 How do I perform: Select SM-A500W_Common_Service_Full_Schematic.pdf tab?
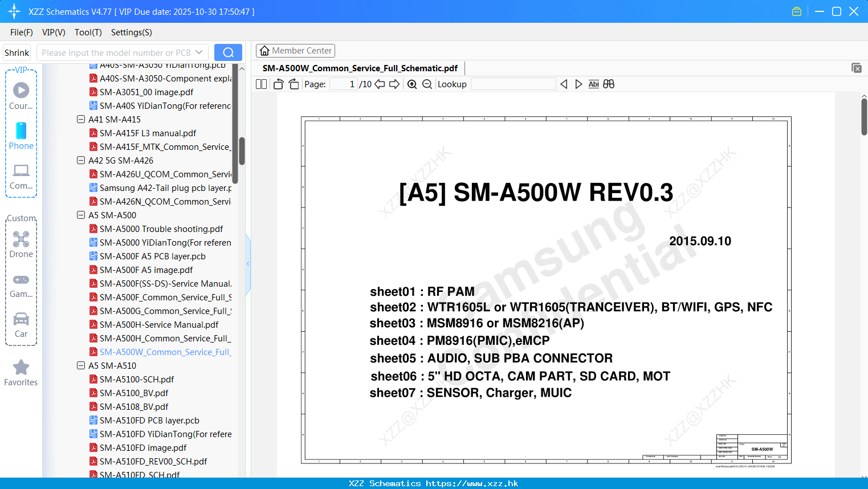pos(360,68)
